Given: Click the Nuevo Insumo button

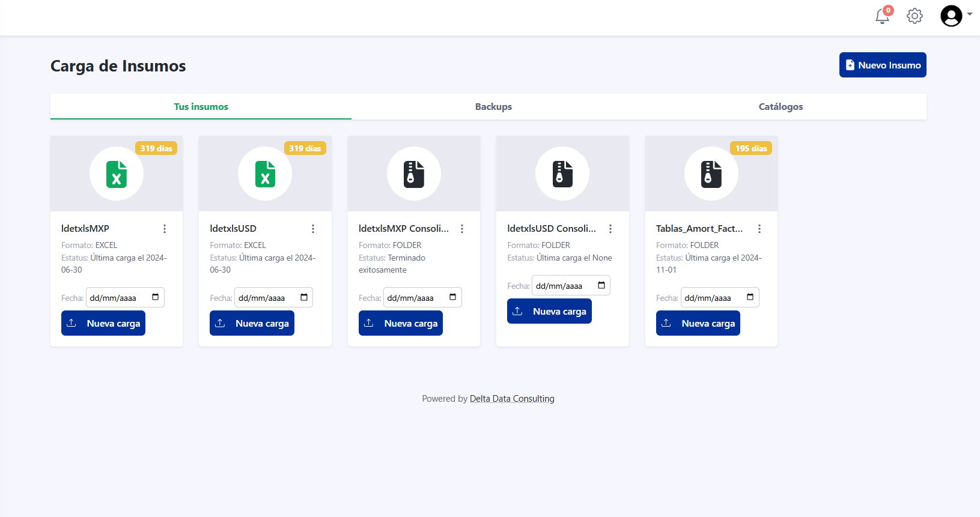Looking at the screenshot, I should click(x=882, y=65).
